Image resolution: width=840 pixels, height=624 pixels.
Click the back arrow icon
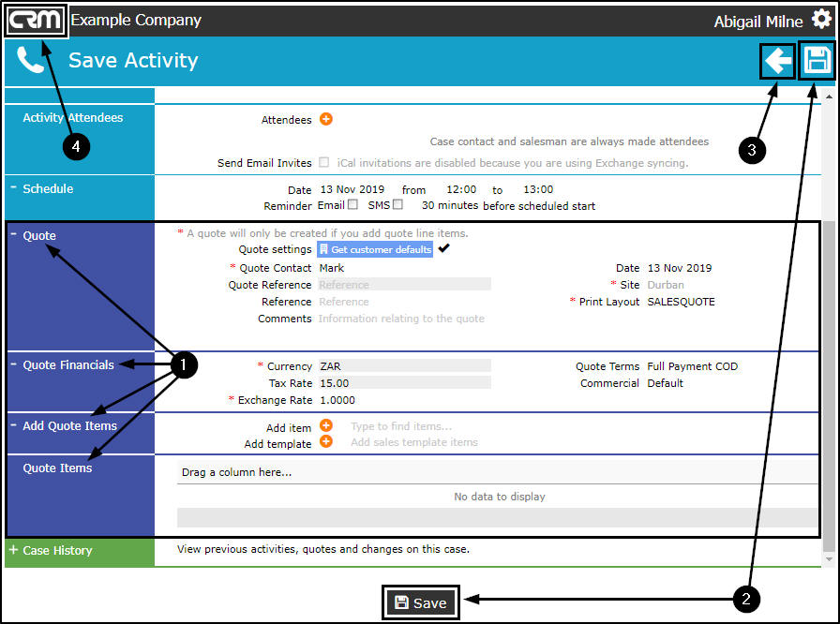point(778,61)
